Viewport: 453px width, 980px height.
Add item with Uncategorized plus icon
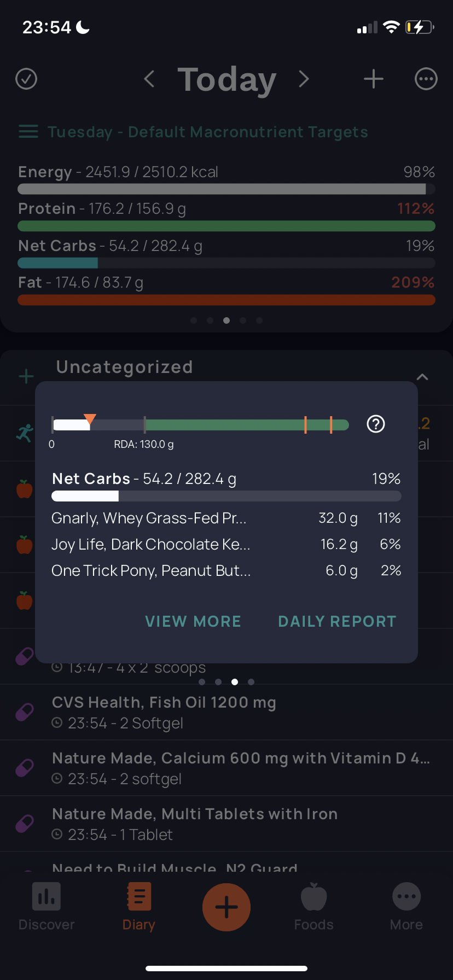click(x=26, y=376)
